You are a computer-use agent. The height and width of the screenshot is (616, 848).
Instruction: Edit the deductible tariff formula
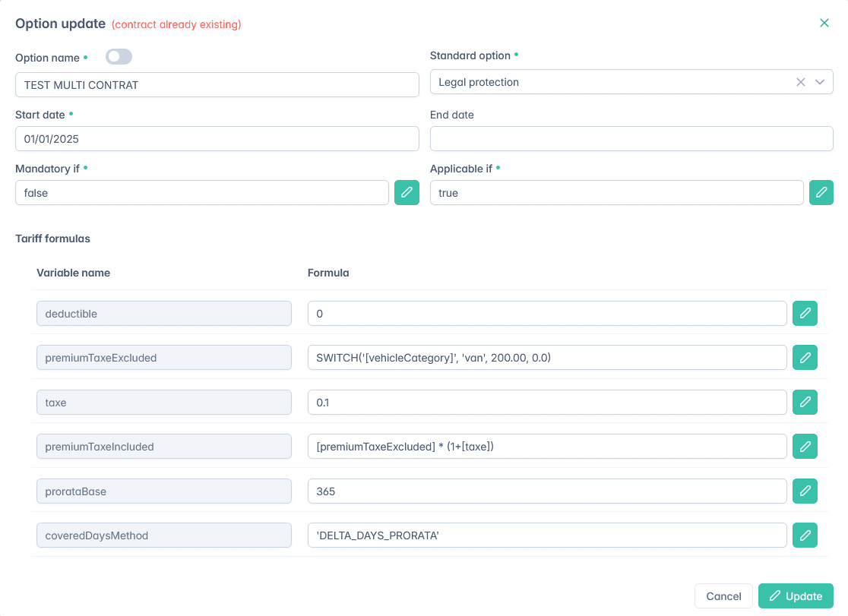(805, 313)
